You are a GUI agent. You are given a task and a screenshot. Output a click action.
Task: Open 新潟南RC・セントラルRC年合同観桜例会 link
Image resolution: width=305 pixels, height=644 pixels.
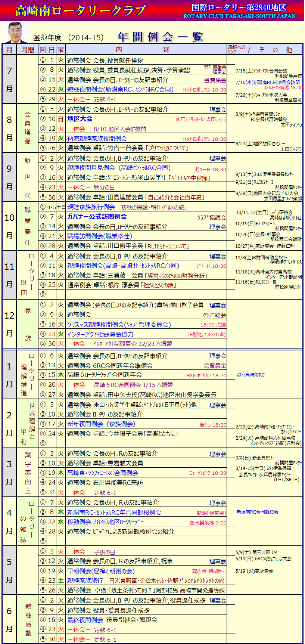114,513
